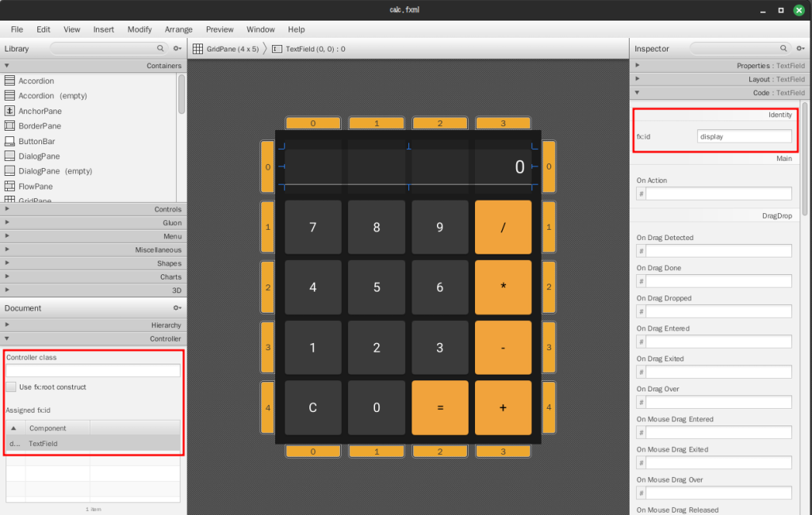Select the FlowPane library item
Screen dimensions: 812x515
(36, 186)
